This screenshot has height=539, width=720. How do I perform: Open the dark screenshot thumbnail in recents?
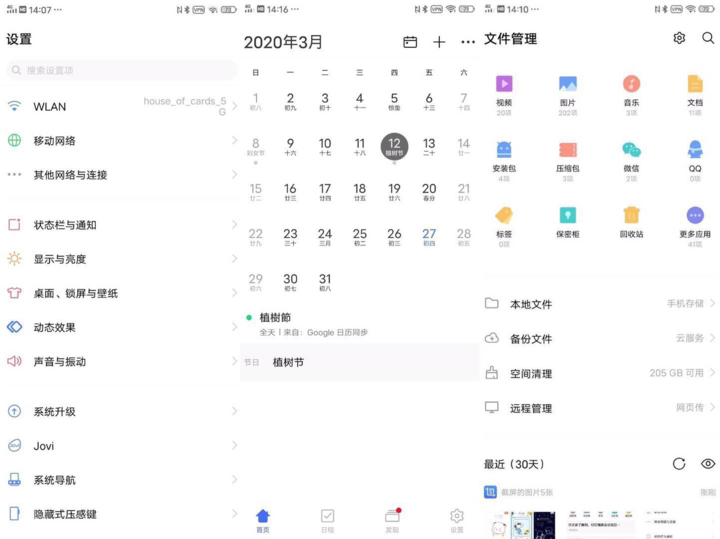pyautogui.click(x=544, y=525)
